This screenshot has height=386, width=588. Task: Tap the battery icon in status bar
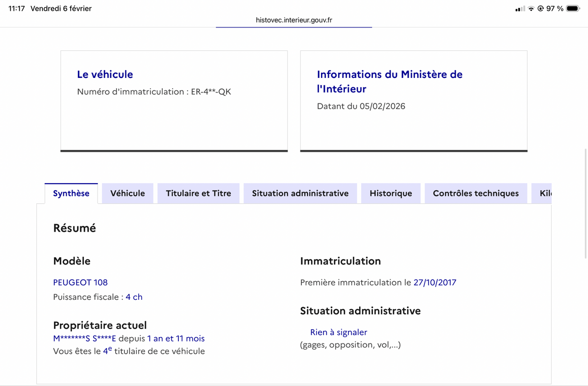573,9
